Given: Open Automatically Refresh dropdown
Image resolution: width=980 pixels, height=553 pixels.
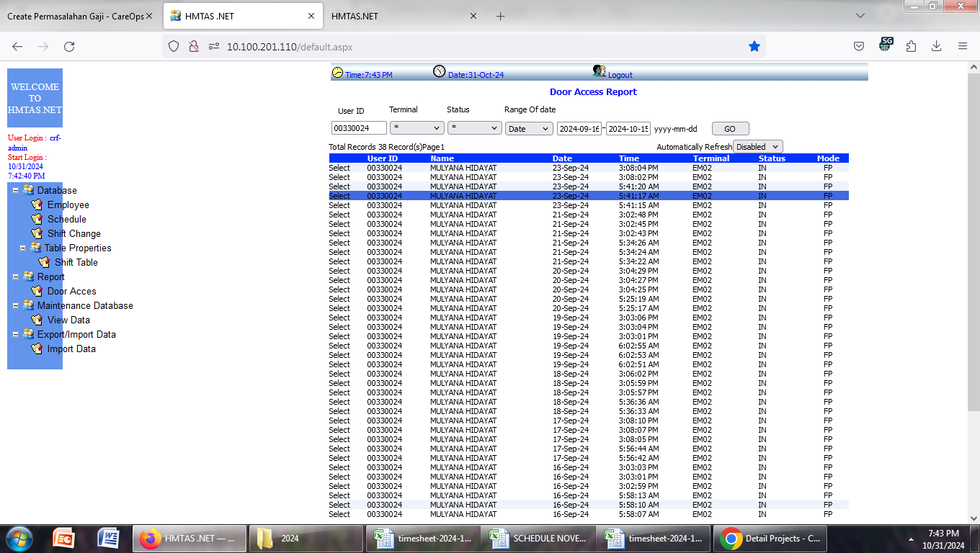Looking at the screenshot, I should 757,147.
